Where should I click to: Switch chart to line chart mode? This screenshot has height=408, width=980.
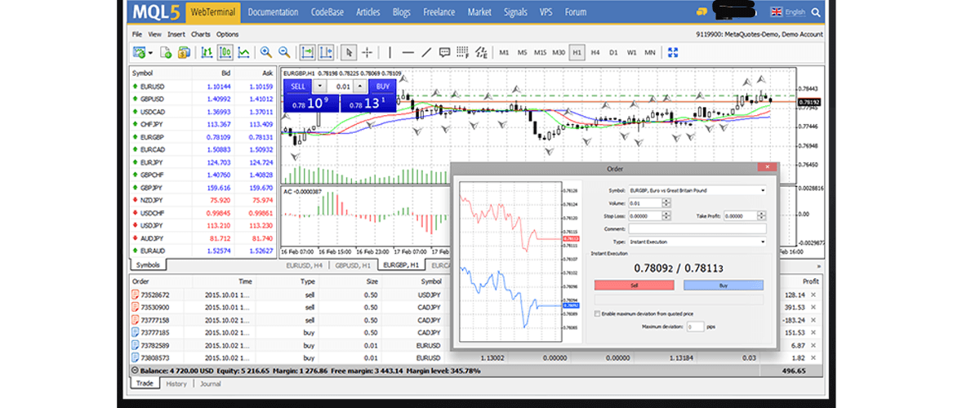tap(243, 52)
